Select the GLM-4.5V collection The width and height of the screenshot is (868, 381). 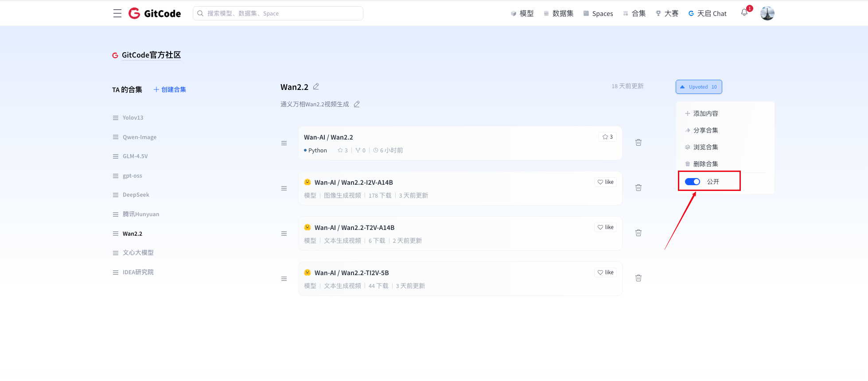click(x=135, y=156)
